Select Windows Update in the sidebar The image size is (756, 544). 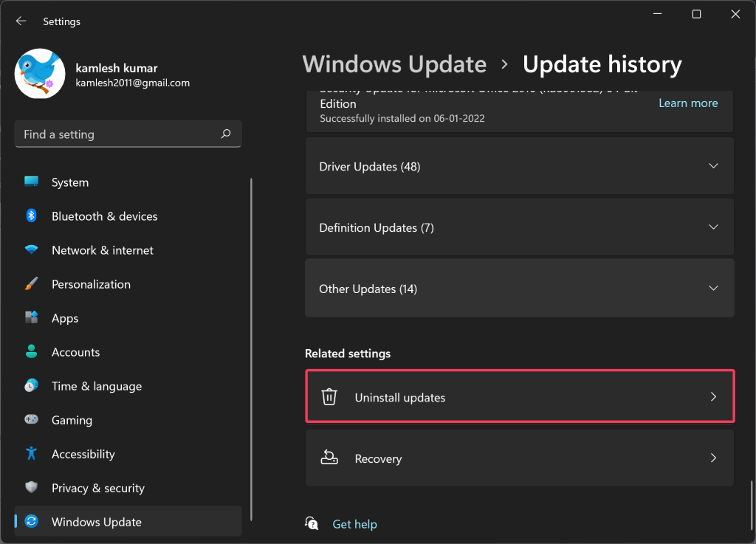point(128,521)
